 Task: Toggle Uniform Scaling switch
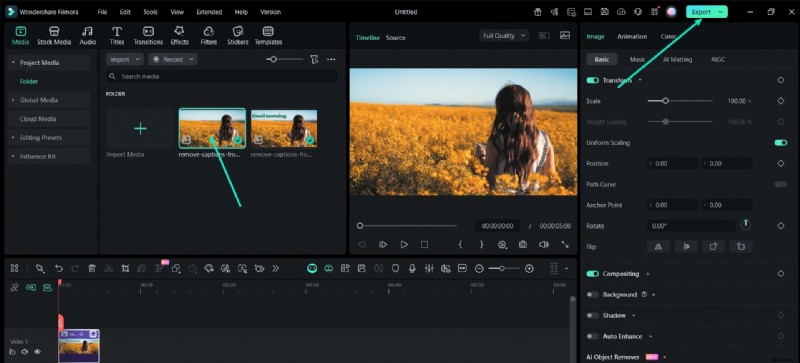(781, 143)
